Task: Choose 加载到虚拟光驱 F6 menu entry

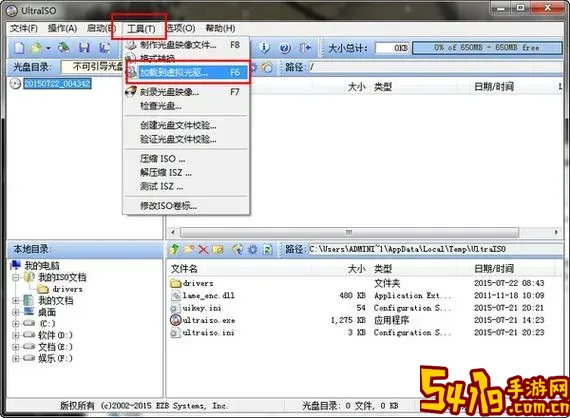Action: pyautogui.click(x=188, y=72)
